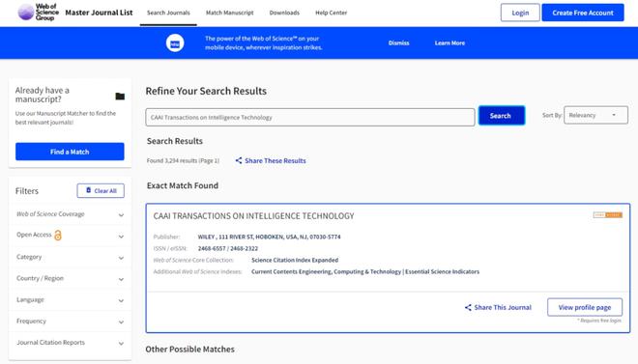
Task: Click the ISSN value 2468-6557 / 2468-2322
Action: click(x=228, y=249)
